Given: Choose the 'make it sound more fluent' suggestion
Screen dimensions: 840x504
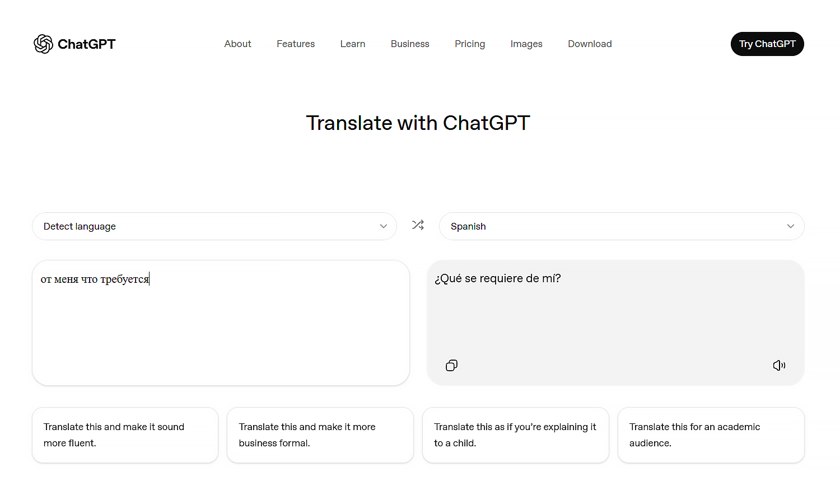Looking at the screenshot, I should pyautogui.click(x=125, y=435).
